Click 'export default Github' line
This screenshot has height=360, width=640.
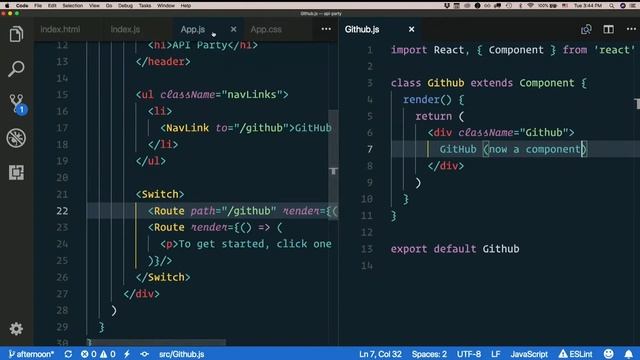pyautogui.click(x=455, y=249)
